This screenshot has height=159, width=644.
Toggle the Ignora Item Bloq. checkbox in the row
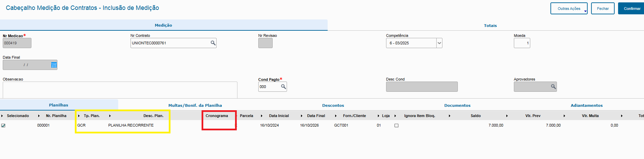[396, 126]
